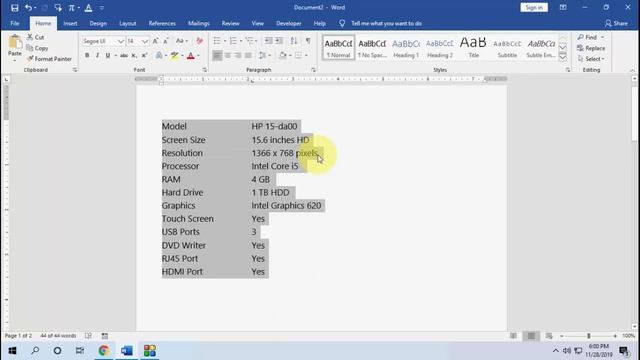Open the Paragraph dialog launcher

coord(313,70)
